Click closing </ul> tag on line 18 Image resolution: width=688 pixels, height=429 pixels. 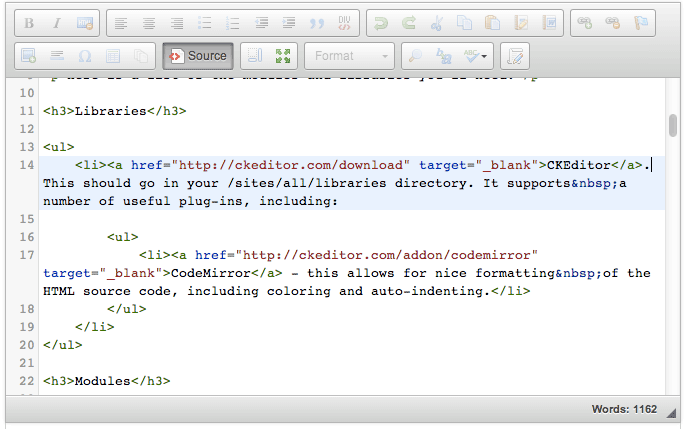click(x=127, y=309)
